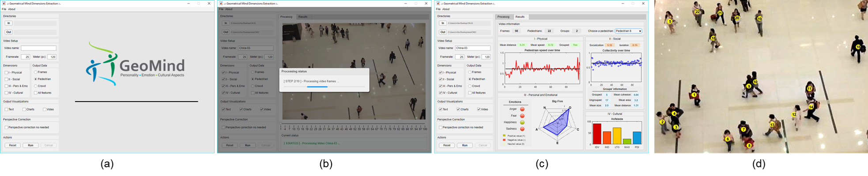Select pedestrian marker 22 in the crowd image
The image size is (868, 176).
point(698,12)
